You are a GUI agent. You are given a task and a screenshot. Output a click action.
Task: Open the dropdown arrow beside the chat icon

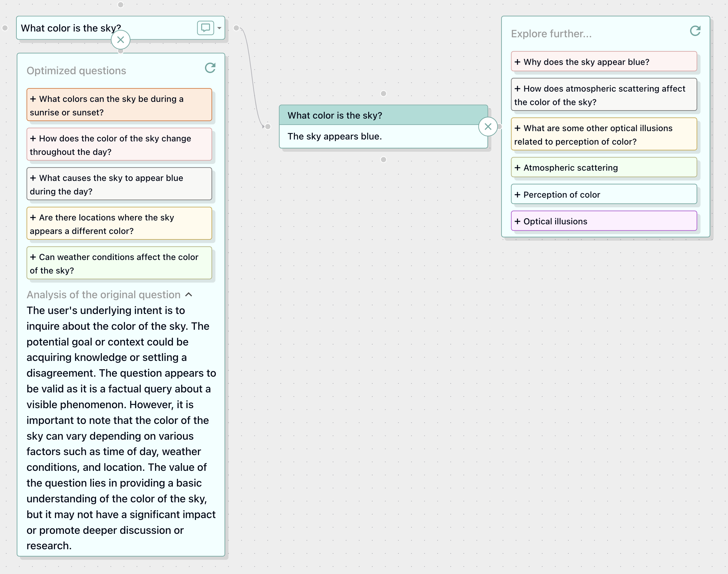(219, 28)
